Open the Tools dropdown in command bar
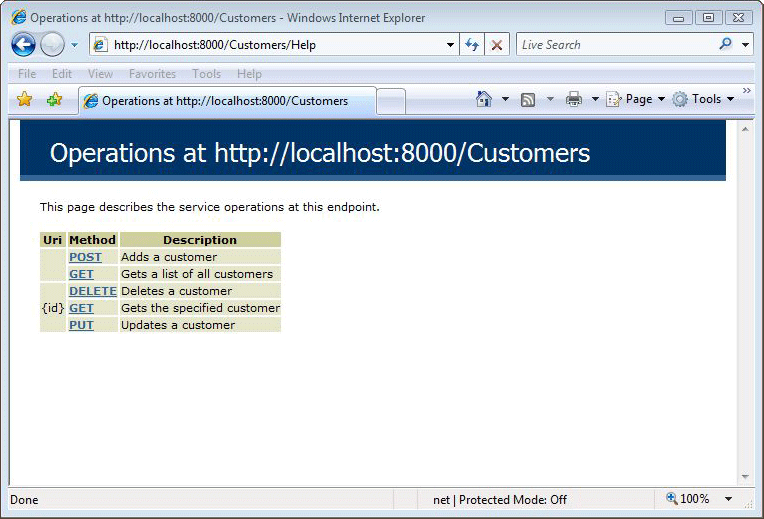Screen dimensions: 764x519 tap(704, 99)
